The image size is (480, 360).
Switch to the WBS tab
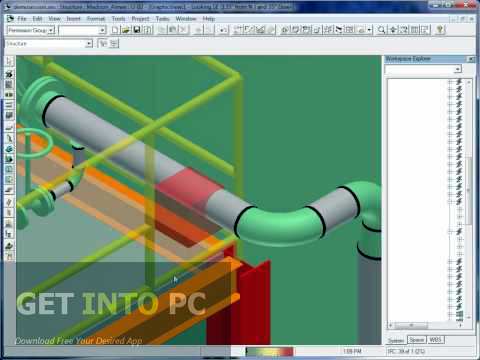[435, 340]
